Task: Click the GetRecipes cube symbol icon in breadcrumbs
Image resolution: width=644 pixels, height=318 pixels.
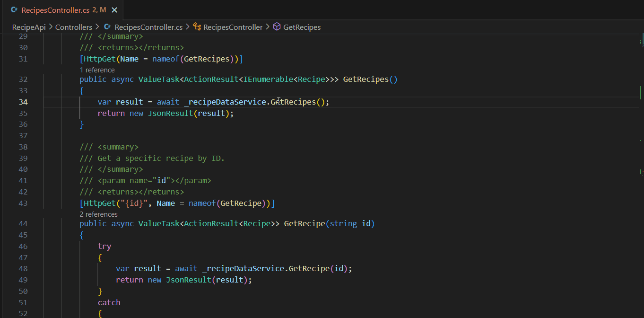Action: pyautogui.click(x=277, y=27)
